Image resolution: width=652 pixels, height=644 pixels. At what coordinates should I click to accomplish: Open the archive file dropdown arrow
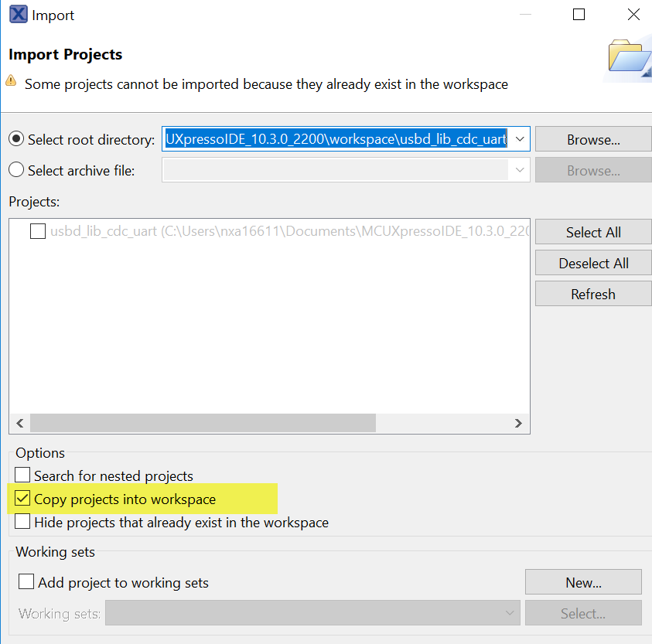coord(520,169)
